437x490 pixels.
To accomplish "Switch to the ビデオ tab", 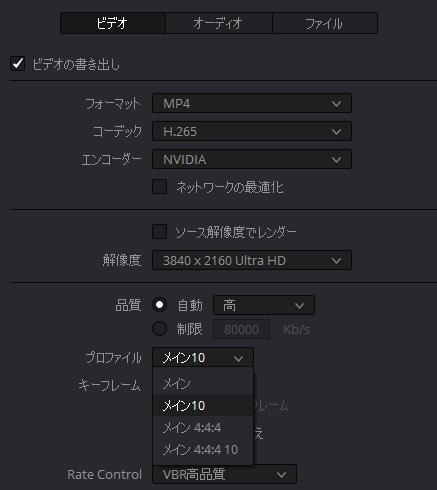I will (x=113, y=23).
